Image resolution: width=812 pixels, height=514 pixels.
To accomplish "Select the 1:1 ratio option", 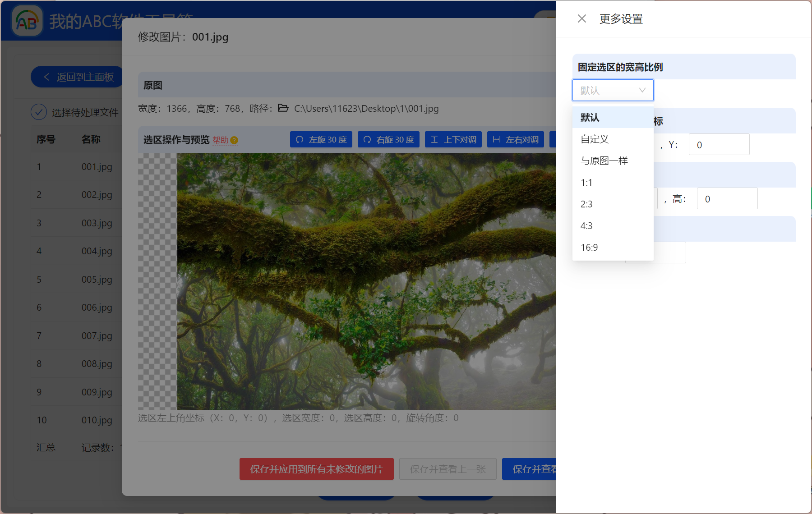I will tap(586, 182).
